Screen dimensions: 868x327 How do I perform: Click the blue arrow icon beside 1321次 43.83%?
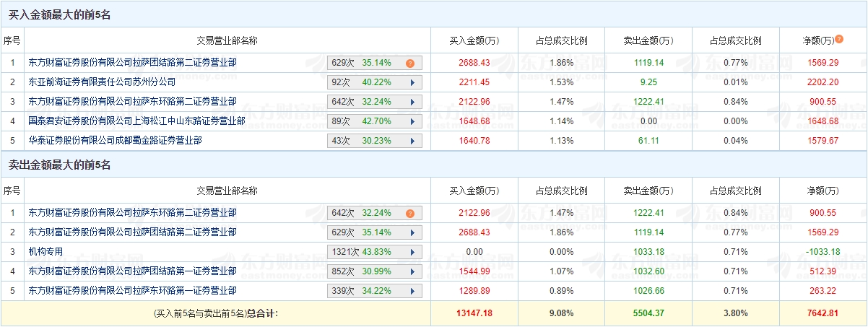point(412,252)
